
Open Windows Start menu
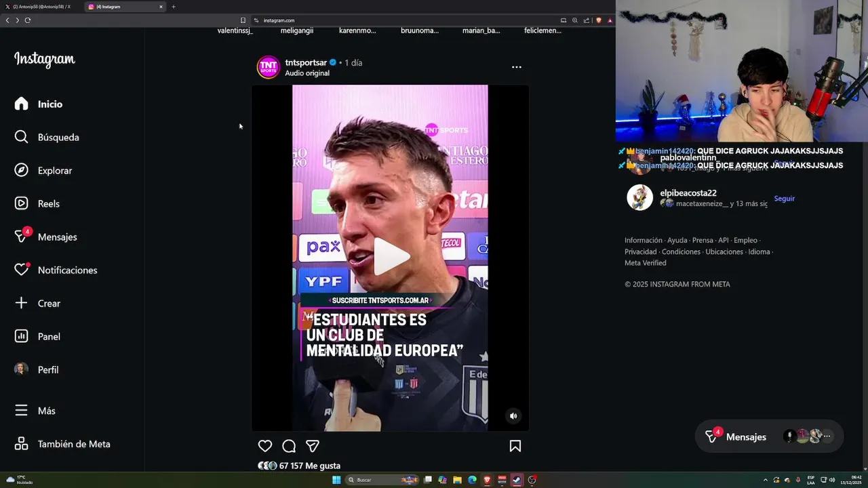point(336,480)
